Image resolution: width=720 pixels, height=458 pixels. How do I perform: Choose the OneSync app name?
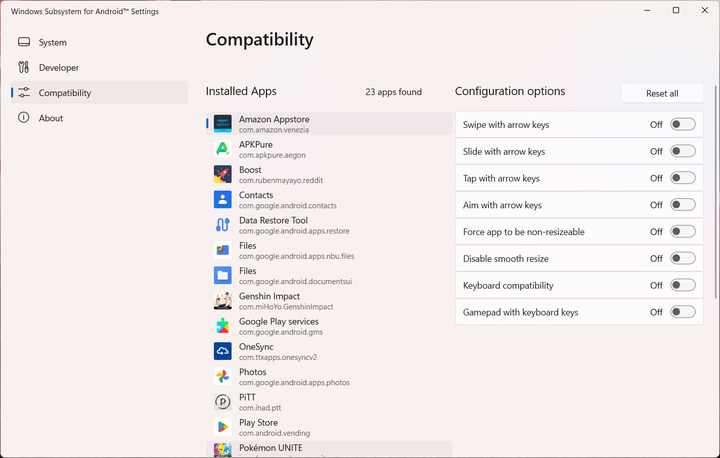click(x=256, y=347)
